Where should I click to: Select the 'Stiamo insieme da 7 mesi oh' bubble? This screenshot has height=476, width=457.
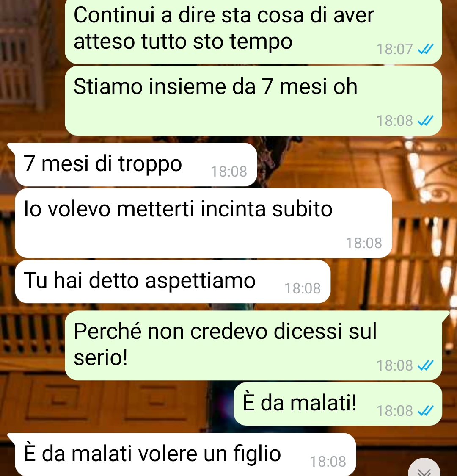coord(253,100)
